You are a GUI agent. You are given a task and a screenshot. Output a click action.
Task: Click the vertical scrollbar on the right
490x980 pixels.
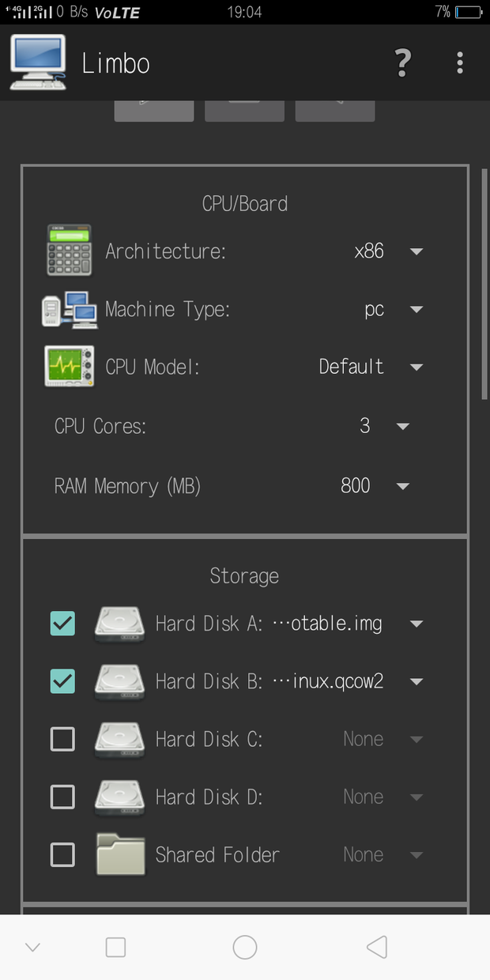click(x=484, y=285)
